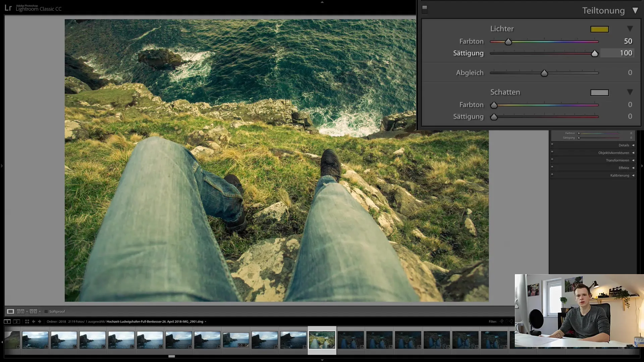Click the Abgleich value 0
644x362 pixels.
(630, 73)
